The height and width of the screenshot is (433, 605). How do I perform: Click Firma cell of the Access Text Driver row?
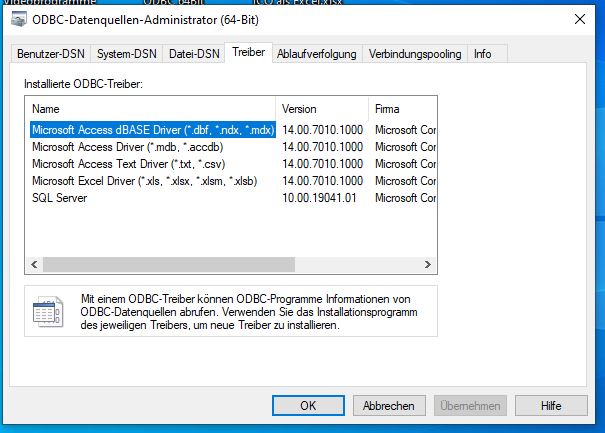[405, 164]
